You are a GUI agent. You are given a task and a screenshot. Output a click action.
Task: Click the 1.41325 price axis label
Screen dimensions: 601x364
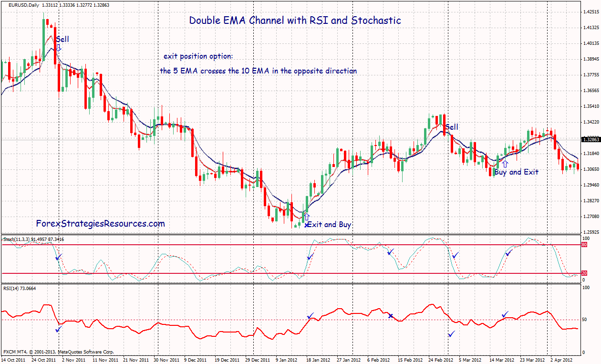tap(591, 28)
